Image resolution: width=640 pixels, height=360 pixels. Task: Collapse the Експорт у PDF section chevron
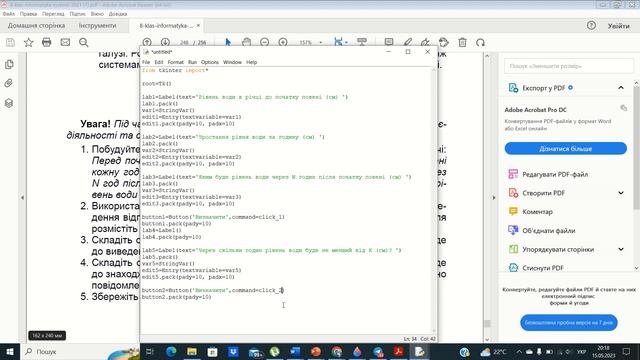pyautogui.click(x=621, y=88)
